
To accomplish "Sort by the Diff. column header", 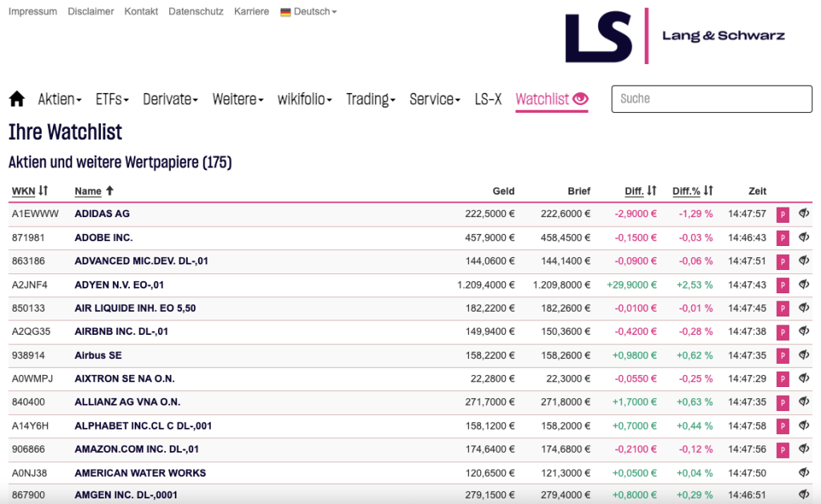I will (634, 191).
